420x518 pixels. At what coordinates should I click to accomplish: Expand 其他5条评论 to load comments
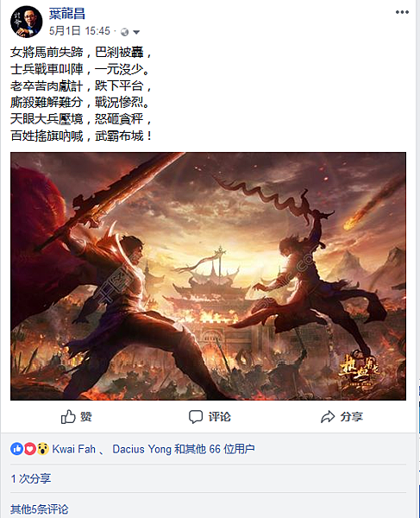40,509
